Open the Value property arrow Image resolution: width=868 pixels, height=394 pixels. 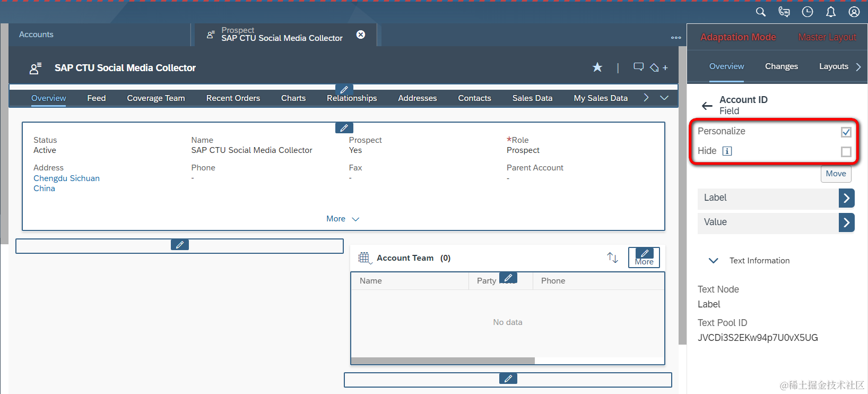coord(847,222)
